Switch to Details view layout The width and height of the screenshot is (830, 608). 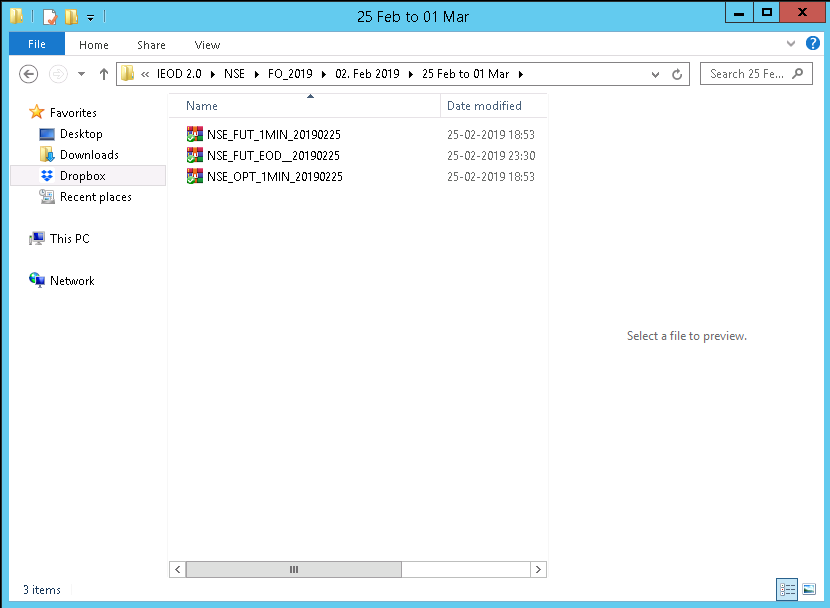(x=787, y=589)
